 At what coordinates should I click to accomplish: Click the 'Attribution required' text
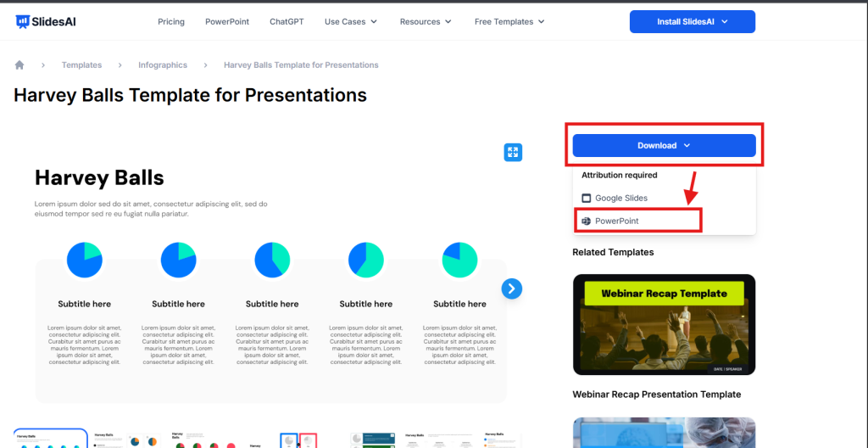[620, 175]
